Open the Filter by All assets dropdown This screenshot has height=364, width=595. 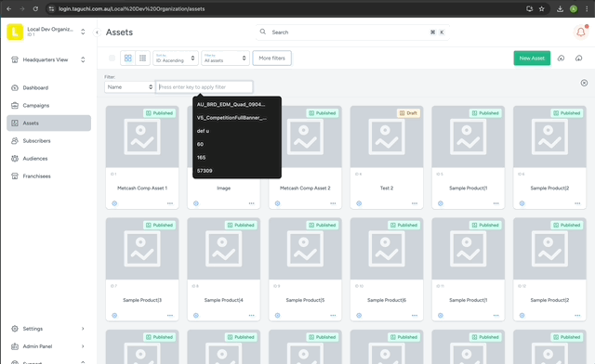coord(225,58)
